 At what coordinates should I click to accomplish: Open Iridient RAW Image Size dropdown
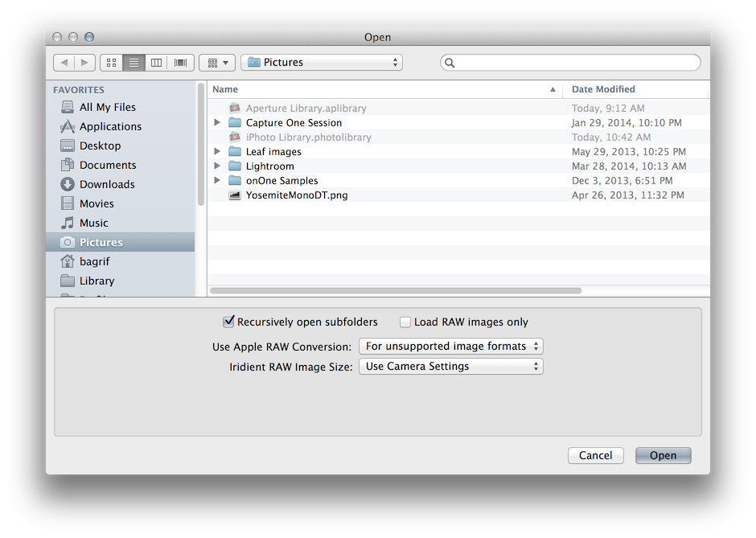click(x=451, y=367)
